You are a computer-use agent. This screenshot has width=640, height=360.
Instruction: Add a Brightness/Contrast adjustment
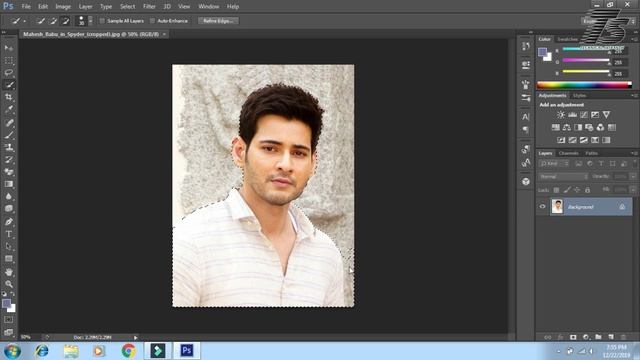561,115
